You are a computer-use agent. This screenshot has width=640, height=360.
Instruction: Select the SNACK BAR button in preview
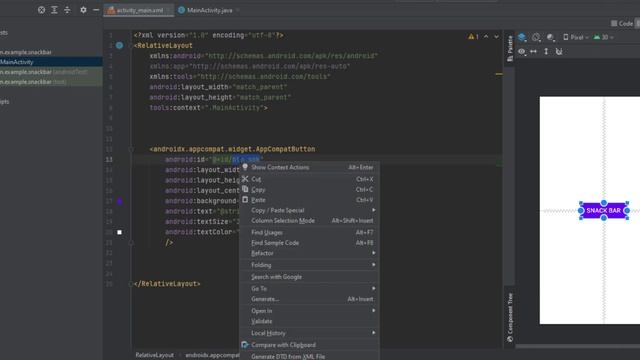tap(604, 211)
